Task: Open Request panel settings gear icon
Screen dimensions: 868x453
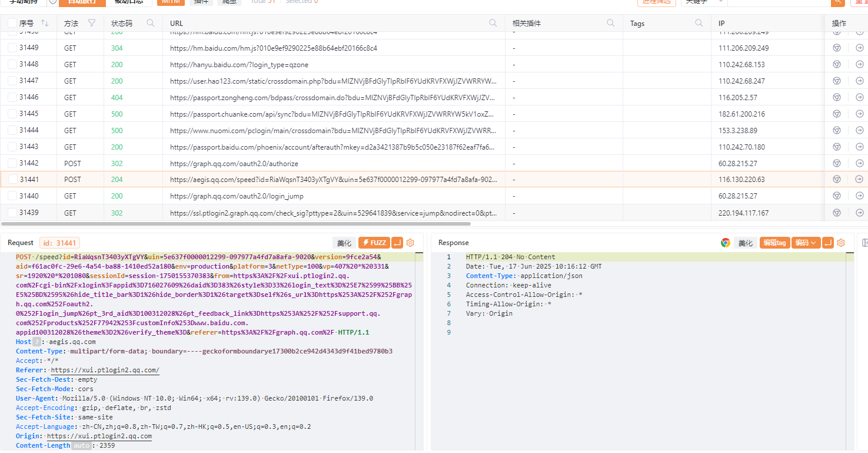Action: click(410, 243)
